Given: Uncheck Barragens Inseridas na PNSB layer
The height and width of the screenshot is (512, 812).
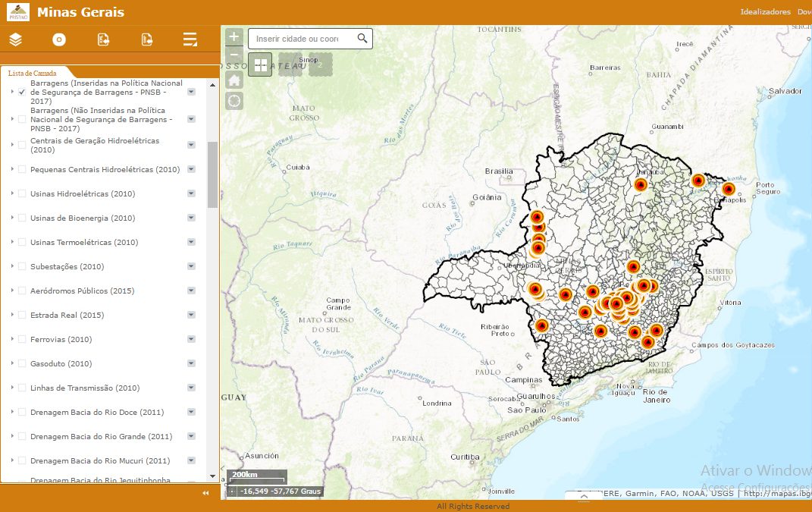Looking at the screenshot, I should 22,92.
